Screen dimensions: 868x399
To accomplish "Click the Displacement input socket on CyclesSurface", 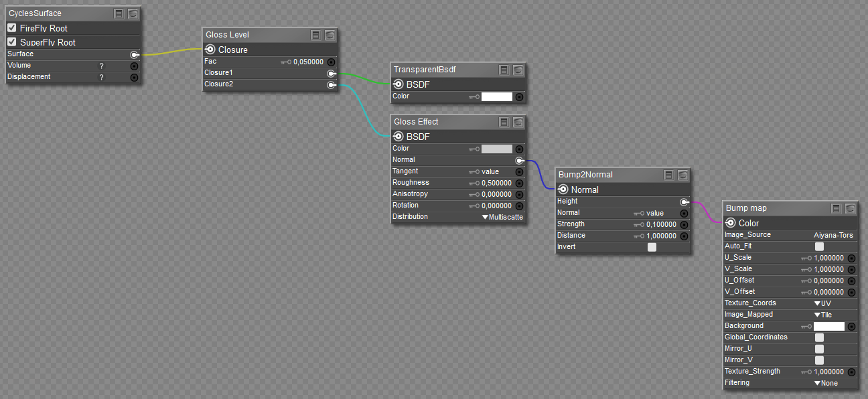I will tap(134, 78).
